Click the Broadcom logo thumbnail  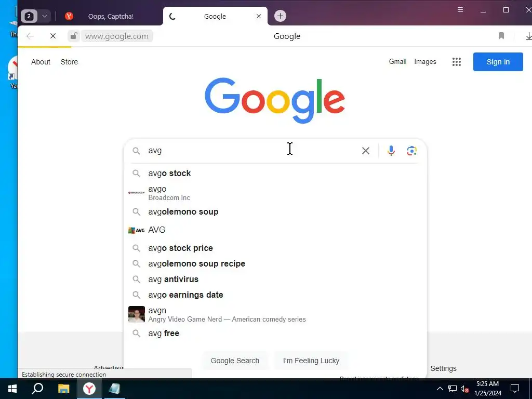[137, 193]
